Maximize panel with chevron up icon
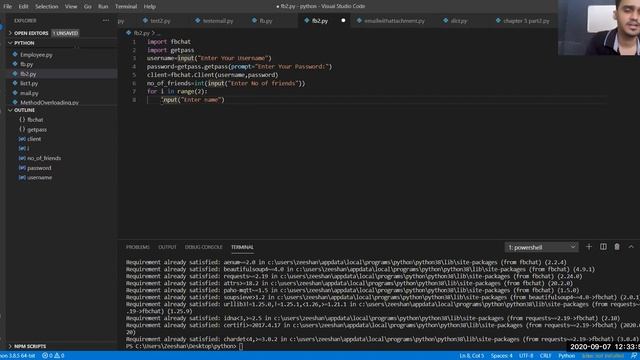 click(x=631, y=247)
